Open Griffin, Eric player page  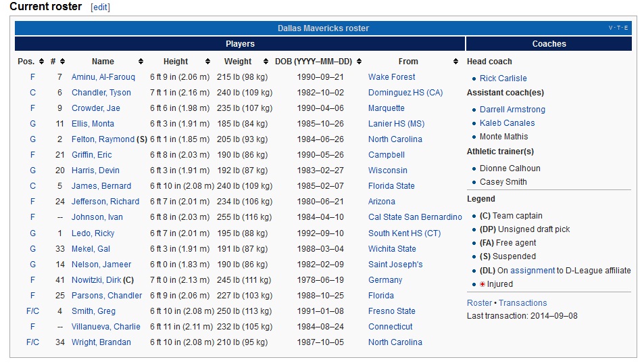click(92, 155)
